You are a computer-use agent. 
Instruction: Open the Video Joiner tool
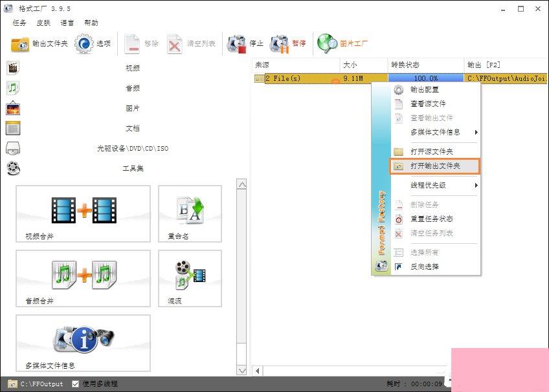point(83,213)
